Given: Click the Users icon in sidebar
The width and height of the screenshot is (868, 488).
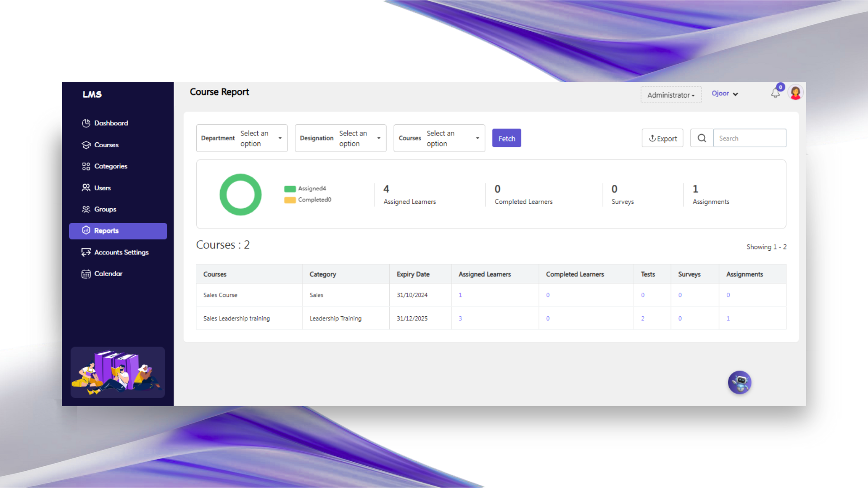Looking at the screenshot, I should point(86,188).
